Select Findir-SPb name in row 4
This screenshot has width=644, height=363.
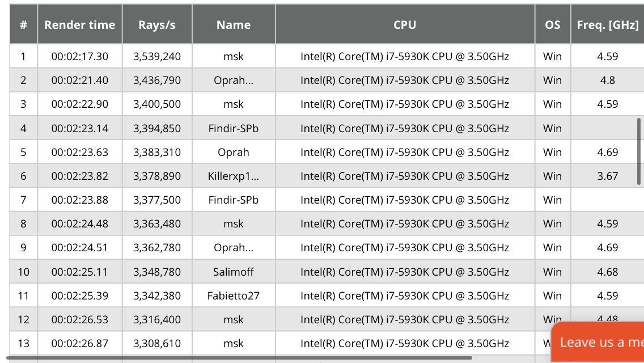coord(234,128)
